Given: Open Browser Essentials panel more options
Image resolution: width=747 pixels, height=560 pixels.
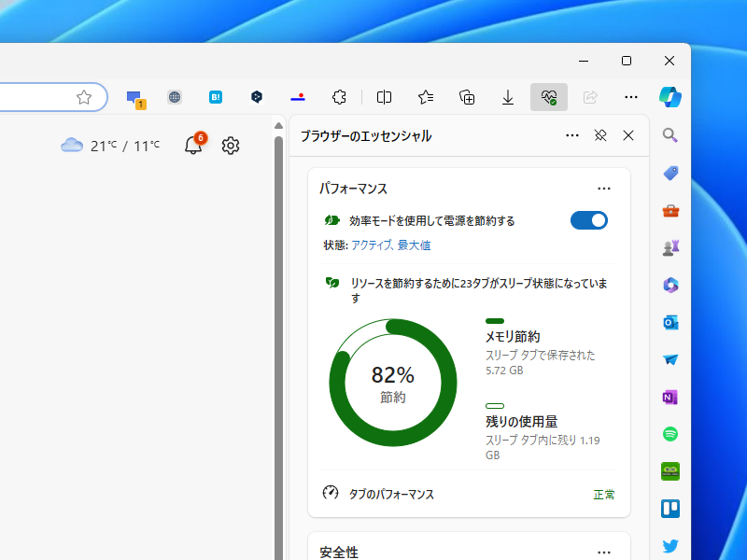Looking at the screenshot, I should point(571,135).
